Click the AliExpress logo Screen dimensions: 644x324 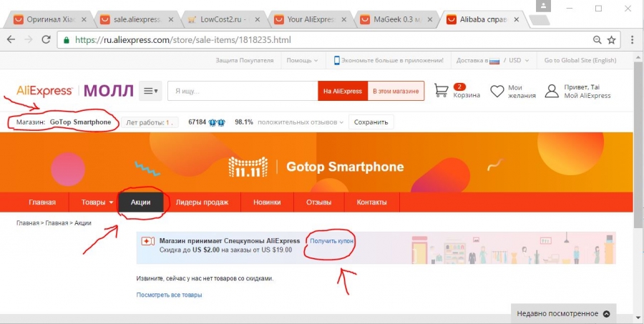44,91
